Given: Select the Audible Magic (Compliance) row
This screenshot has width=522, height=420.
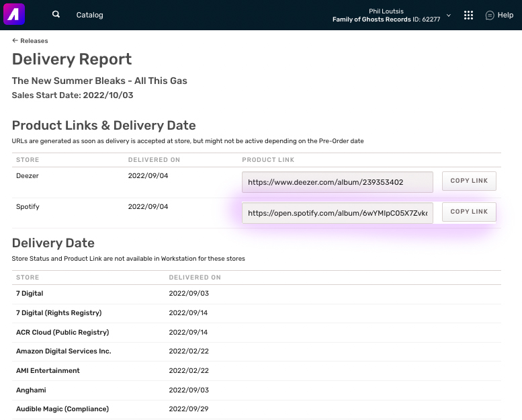Looking at the screenshot, I should (x=62, y=409).
